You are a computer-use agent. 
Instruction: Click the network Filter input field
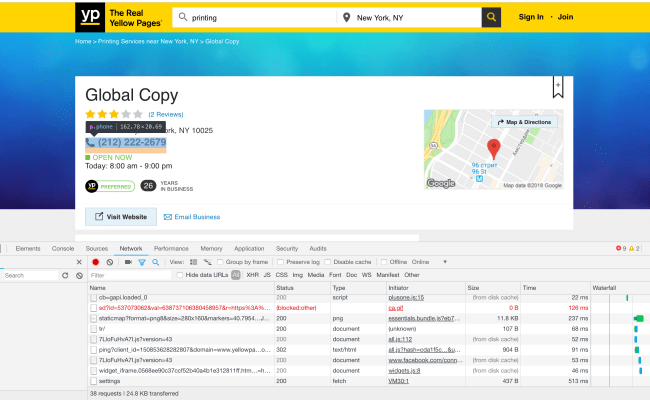click(129, 275)
